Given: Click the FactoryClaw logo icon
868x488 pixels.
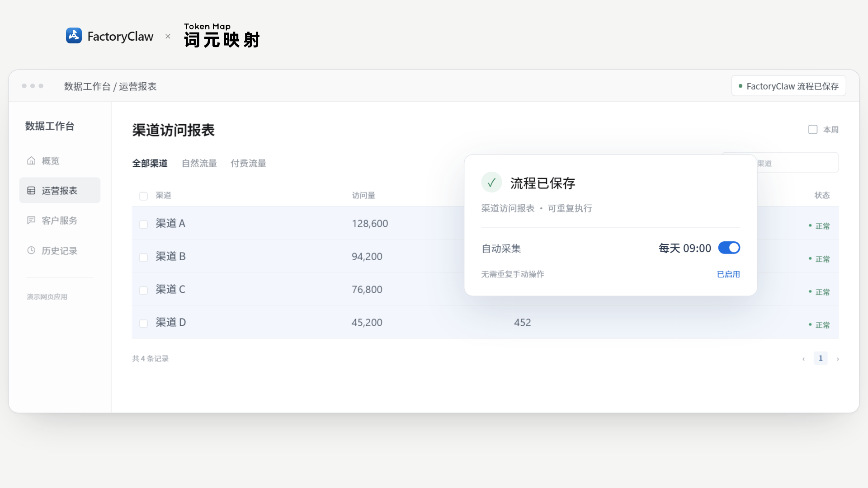Looking at the screenshot, I should point(74,36).
